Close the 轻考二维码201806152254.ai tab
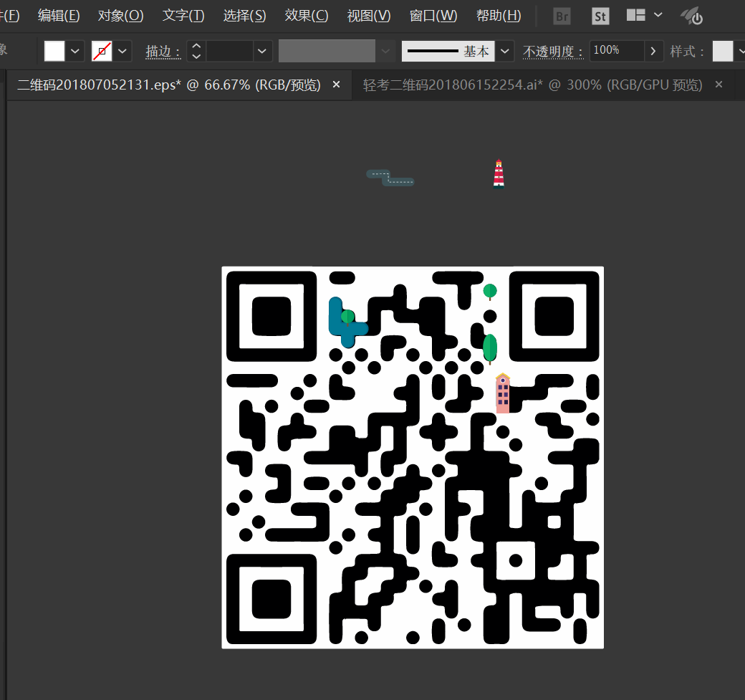Screen dimensions: 745x700 pos(719,85)
